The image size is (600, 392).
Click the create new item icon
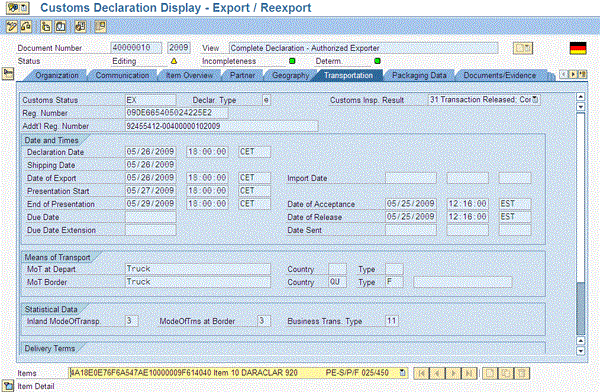tap(490, 373)
